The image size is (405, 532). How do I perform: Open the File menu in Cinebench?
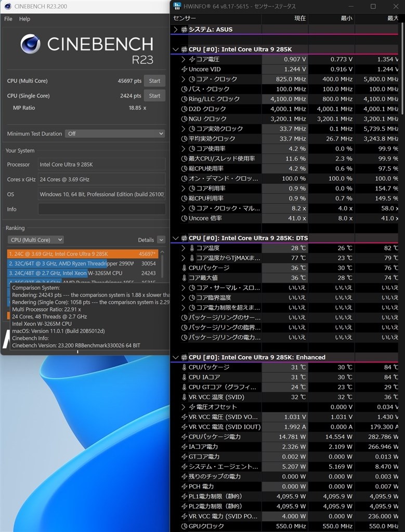[8, 19]
